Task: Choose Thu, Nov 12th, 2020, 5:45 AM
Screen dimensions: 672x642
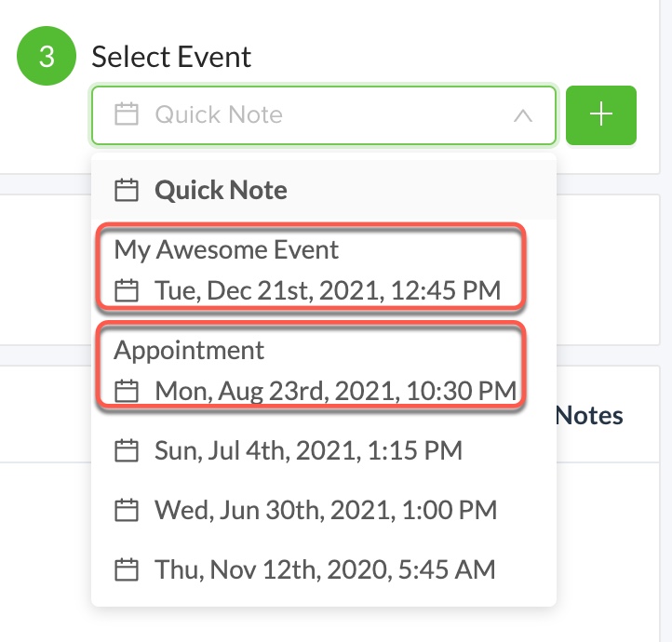Action: (324, 568)
